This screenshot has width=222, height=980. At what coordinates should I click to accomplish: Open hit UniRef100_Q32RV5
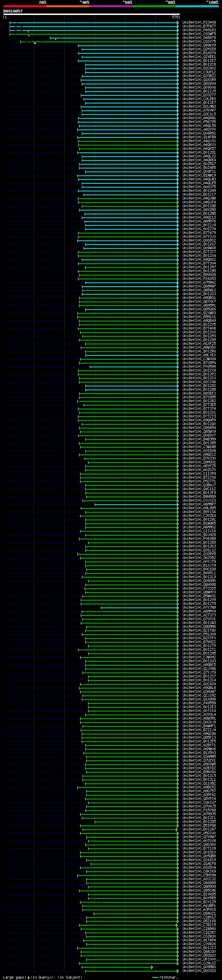pyautogui.click(x=199, y=554)
